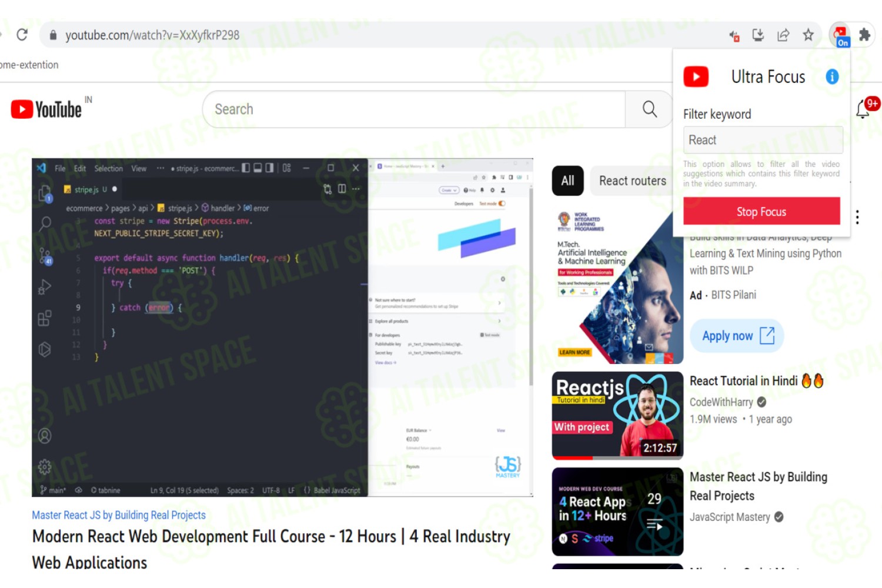Viewport: 882px width, 588px height.
Task: Open the YouTube home logo
Action: pos(46,109)
